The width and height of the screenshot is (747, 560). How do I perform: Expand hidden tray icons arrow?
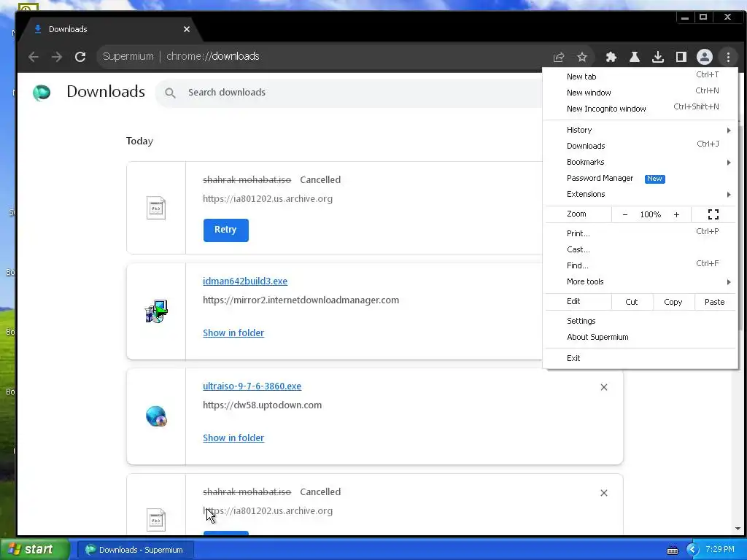tap(692, 550)
